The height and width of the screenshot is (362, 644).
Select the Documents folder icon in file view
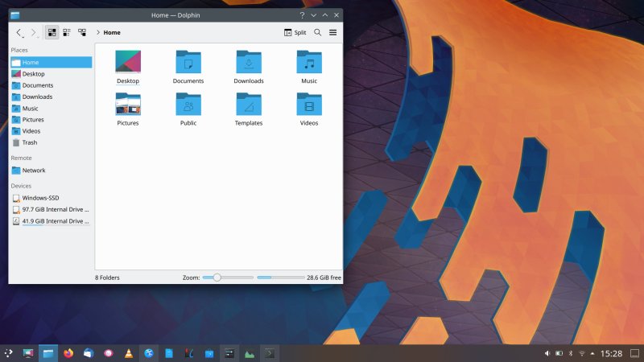[x=188, y=62]
